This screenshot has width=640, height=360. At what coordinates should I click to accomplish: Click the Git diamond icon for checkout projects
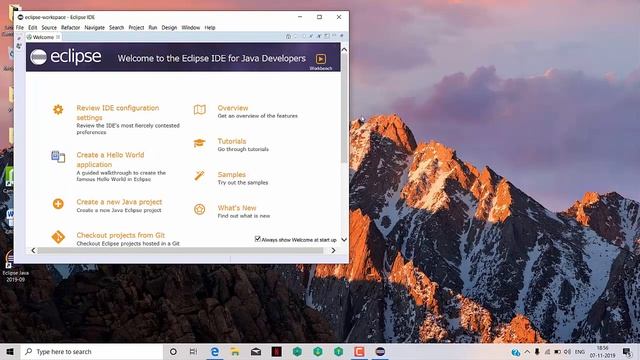(58, 237)
